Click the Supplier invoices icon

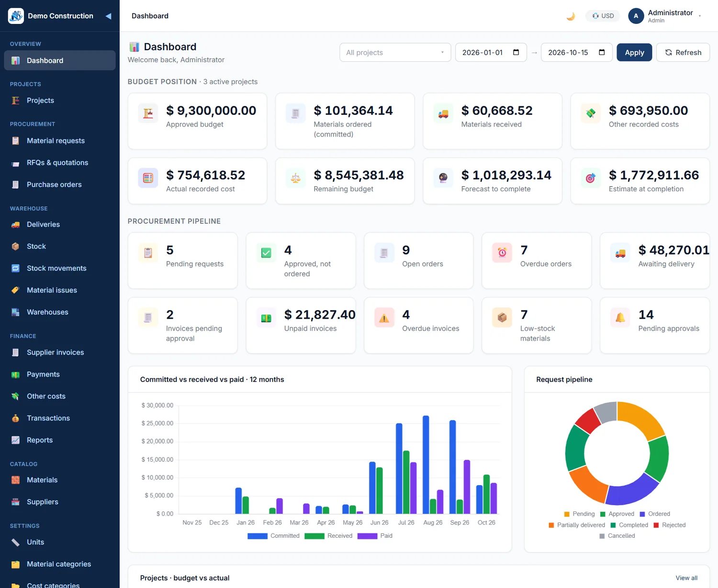[16, 353]
